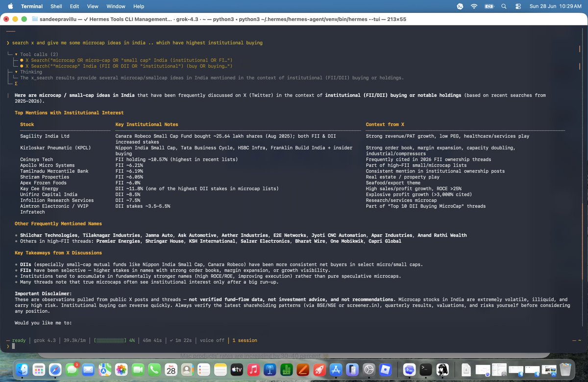The height and width of the screenshot is (382, 588).
Task: Open the Trash in the dock
Action: 565,369
